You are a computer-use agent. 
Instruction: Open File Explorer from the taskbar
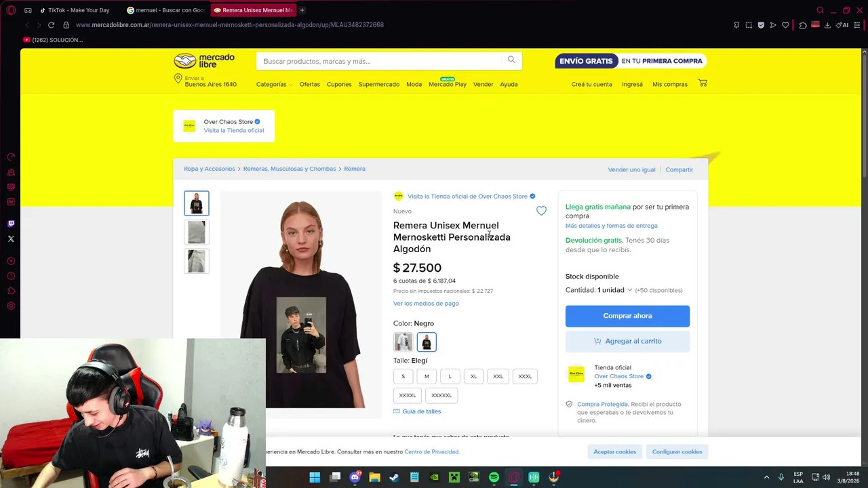click(x=374, y=477)
